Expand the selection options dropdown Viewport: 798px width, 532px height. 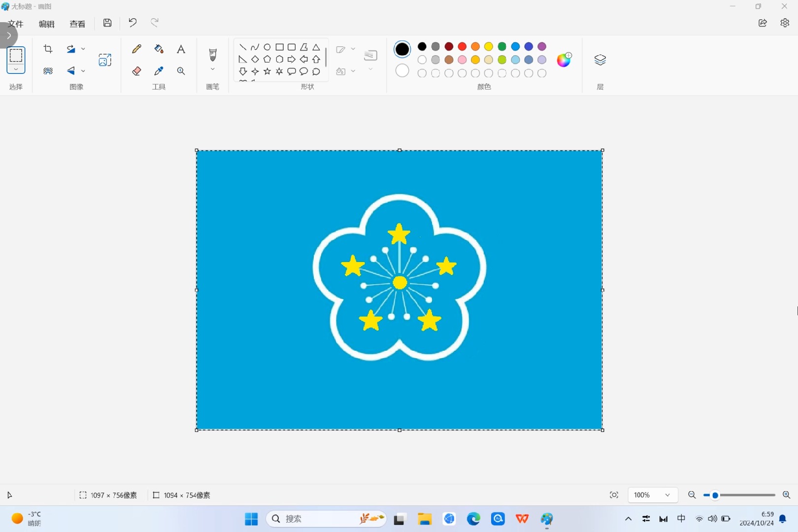16,69
